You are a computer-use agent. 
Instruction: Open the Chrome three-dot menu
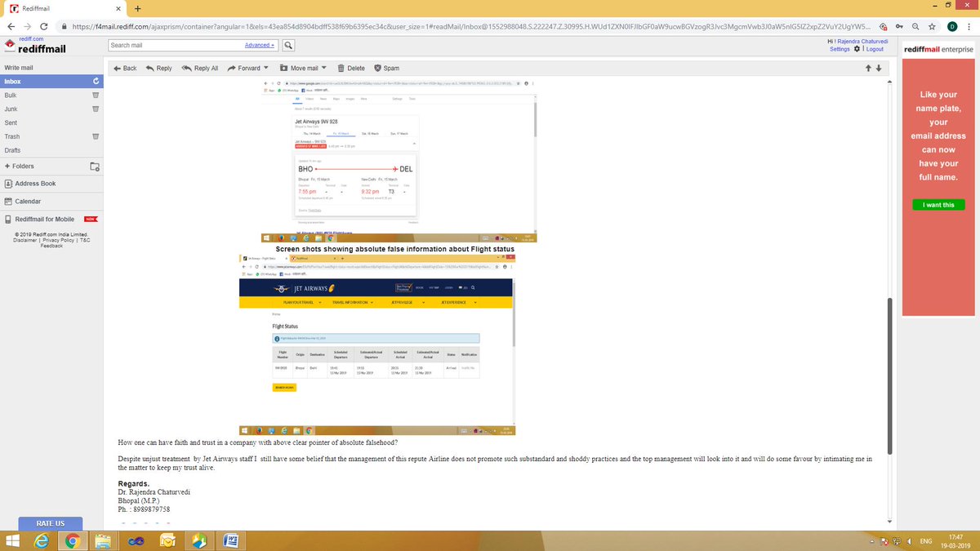coord(969,26)
